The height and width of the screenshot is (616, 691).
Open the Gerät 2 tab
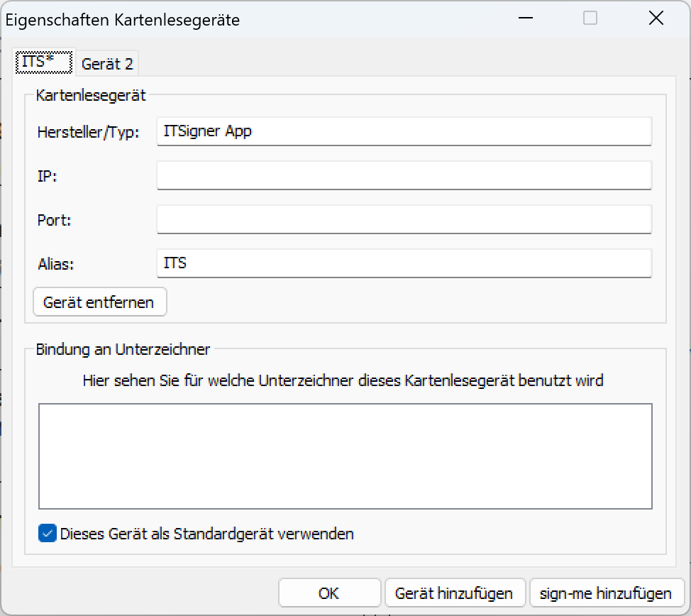click(107, 64)
